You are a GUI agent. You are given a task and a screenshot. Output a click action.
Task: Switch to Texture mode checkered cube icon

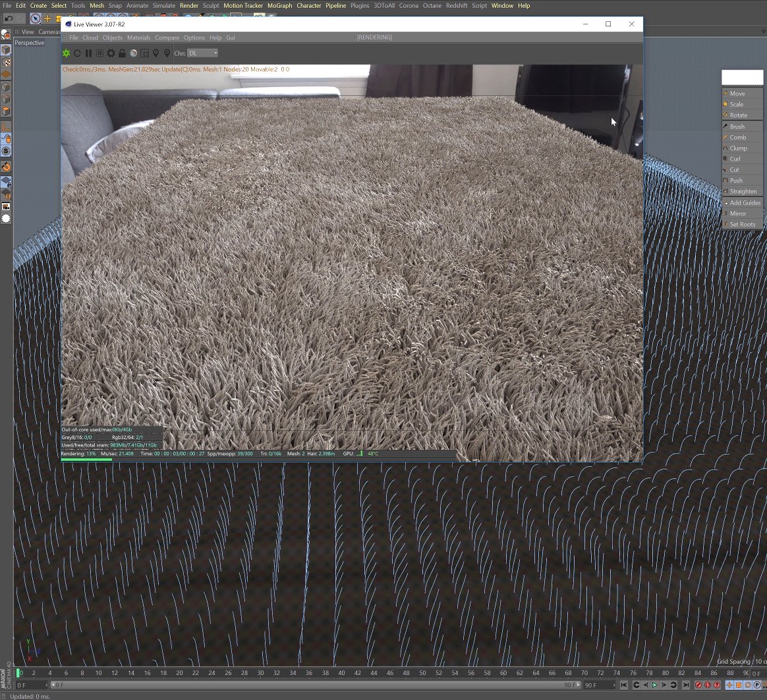6,62
